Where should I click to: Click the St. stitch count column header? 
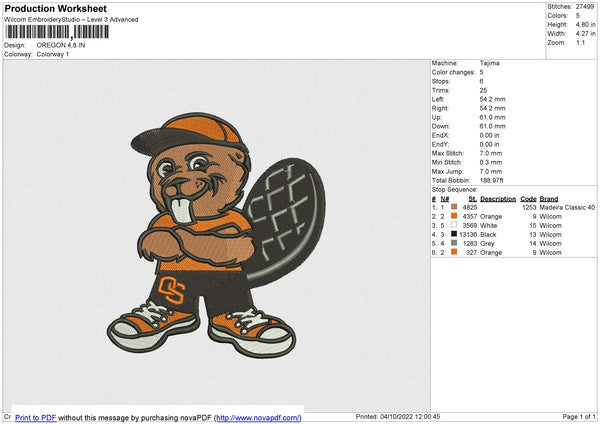click(x=472, y=198)
